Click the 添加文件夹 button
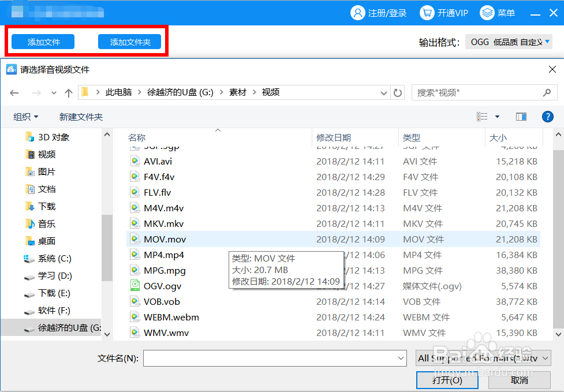This screenshot has height=392, width=564. pos(130,42)
